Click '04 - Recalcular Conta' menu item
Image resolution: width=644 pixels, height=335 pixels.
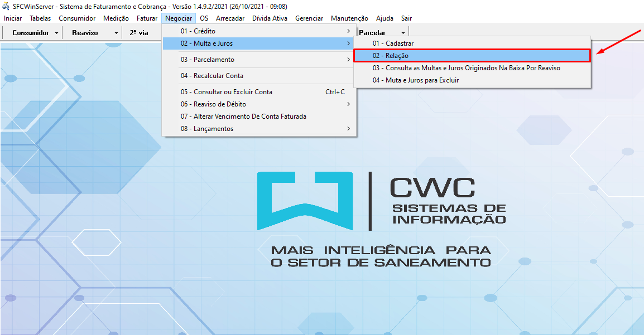pyautogui.click(x=212, y=76)
